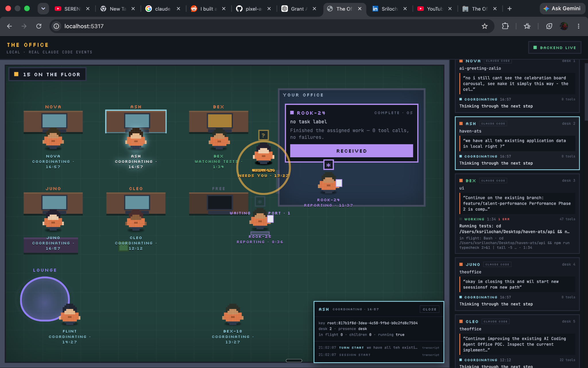Switch to the Grant ChatGPT tab
The width and height of the screenshot is (588, 368).
click(299, 9)
